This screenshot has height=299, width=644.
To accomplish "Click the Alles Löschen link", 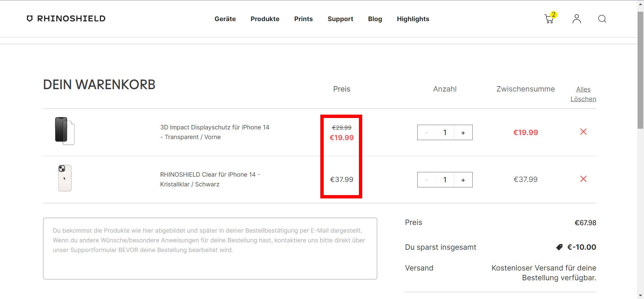I will tap(583, 94).
